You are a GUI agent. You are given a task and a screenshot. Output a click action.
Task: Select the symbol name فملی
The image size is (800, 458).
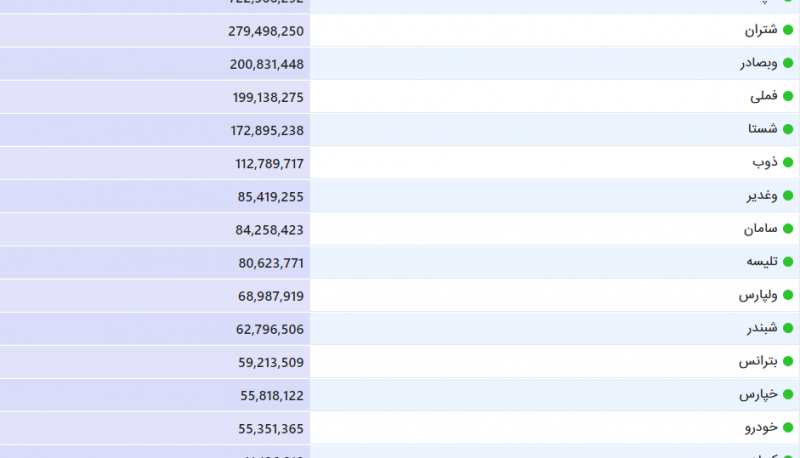pos(764,96)
